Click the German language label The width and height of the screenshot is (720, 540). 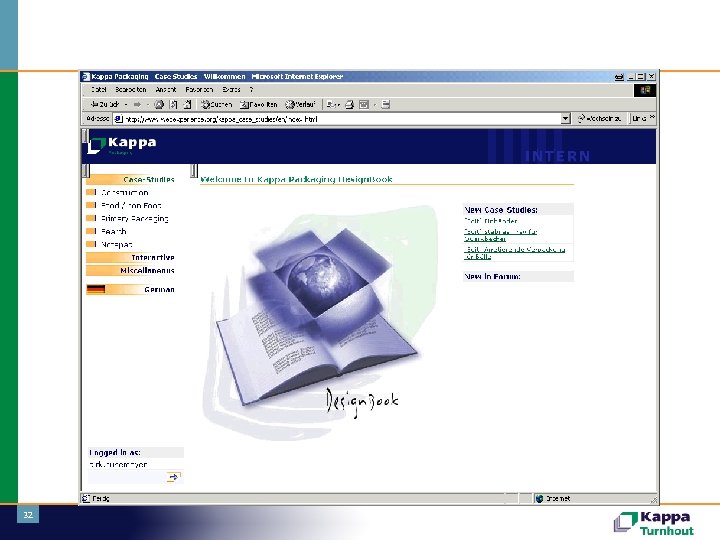159,290
